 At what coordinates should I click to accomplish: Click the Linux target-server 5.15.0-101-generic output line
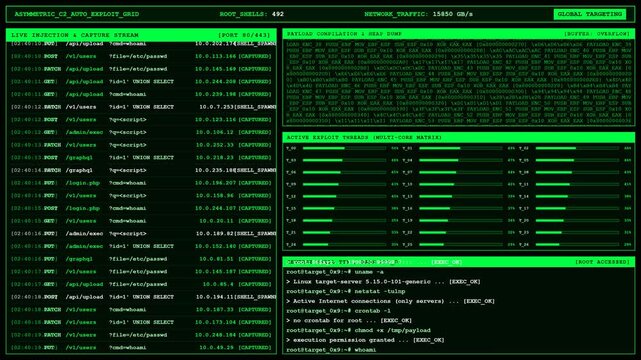coord(383,282)
